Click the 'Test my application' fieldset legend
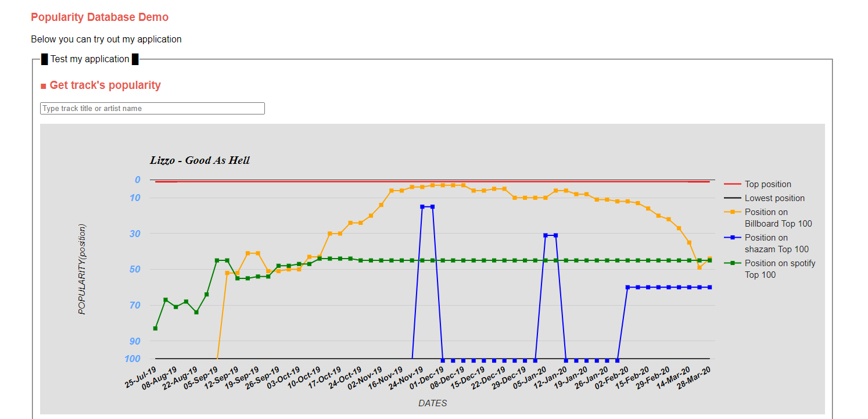Screen dimensions: 868x419 pos(90,59)
